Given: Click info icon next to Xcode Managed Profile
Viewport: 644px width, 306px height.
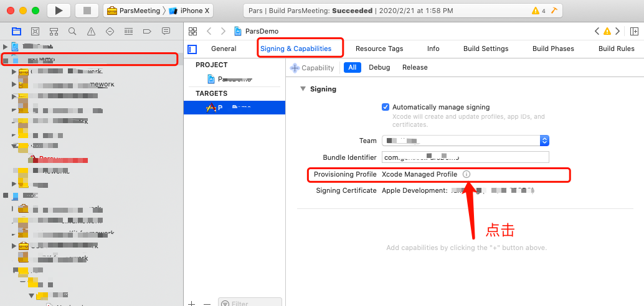Looking at the screenshot, I should pos(466,174).
